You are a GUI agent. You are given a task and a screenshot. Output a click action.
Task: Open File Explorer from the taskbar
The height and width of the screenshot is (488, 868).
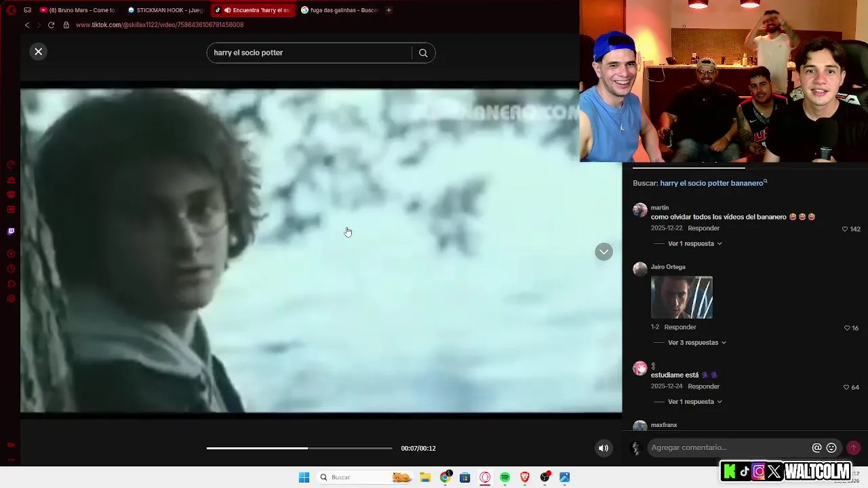tap(425, 477)
